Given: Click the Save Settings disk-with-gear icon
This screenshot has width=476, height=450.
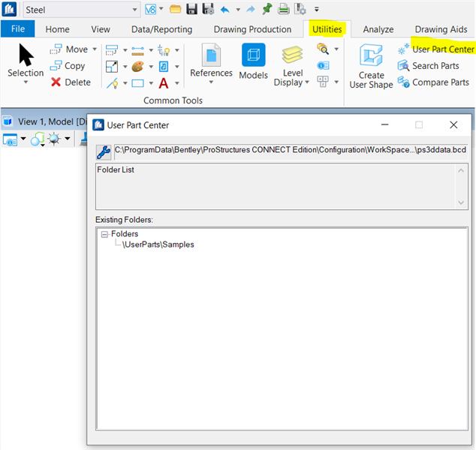Looking at the screenshot, I should 208,9.
